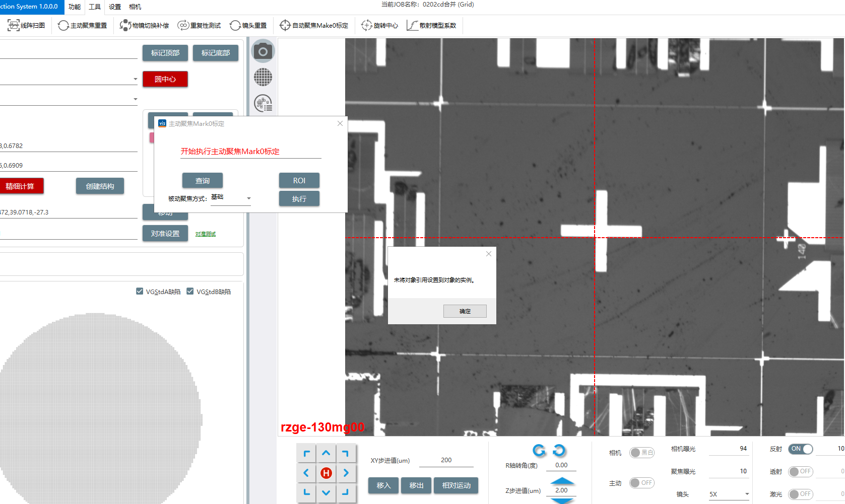The height and width of the screenshot is (504, 845).
Task: Open the 相机 menu
Action: 135,7
